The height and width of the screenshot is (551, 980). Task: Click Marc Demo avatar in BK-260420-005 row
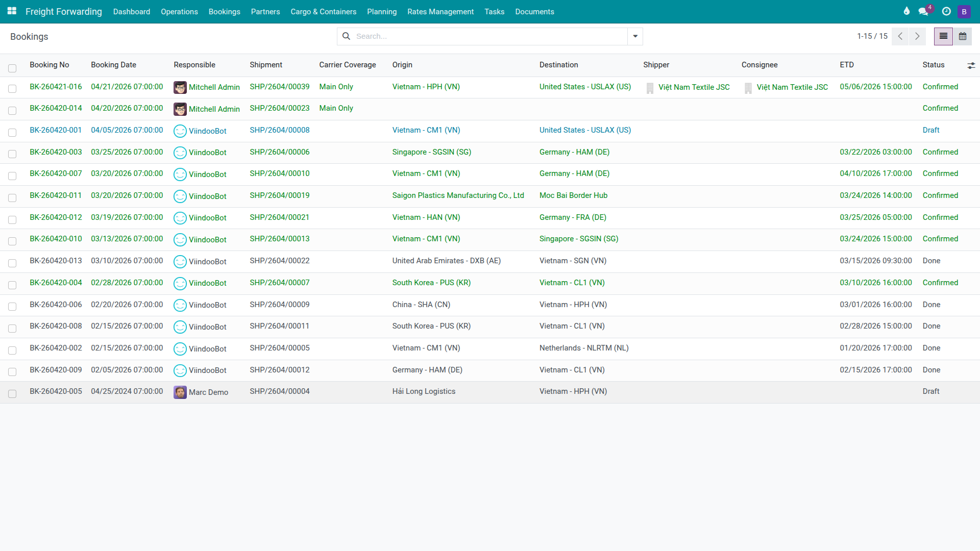pos(180,392)
